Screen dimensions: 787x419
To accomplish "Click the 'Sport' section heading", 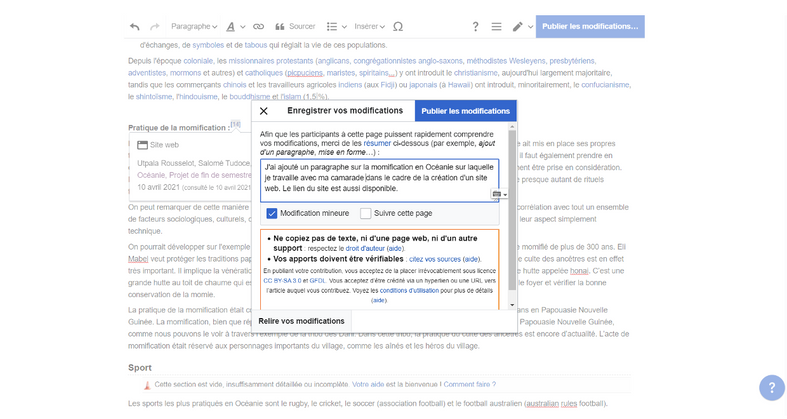I will [x=140, y=368].
